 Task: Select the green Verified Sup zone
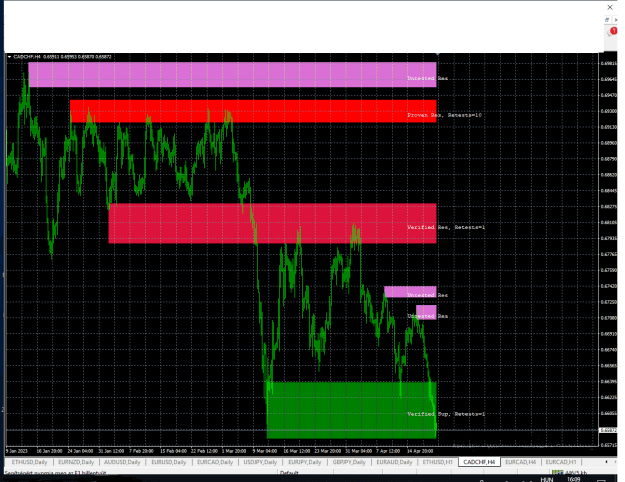click(352, 410)
